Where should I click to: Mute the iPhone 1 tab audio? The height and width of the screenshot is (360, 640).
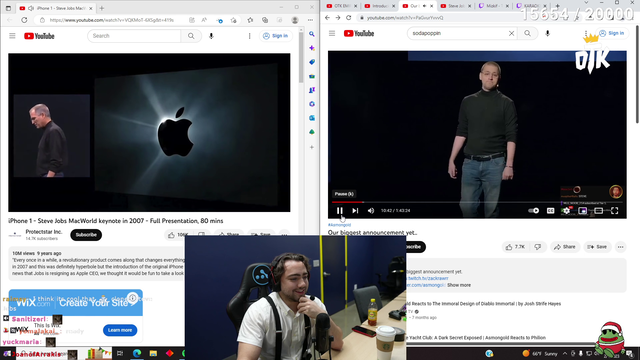[31, 8]
